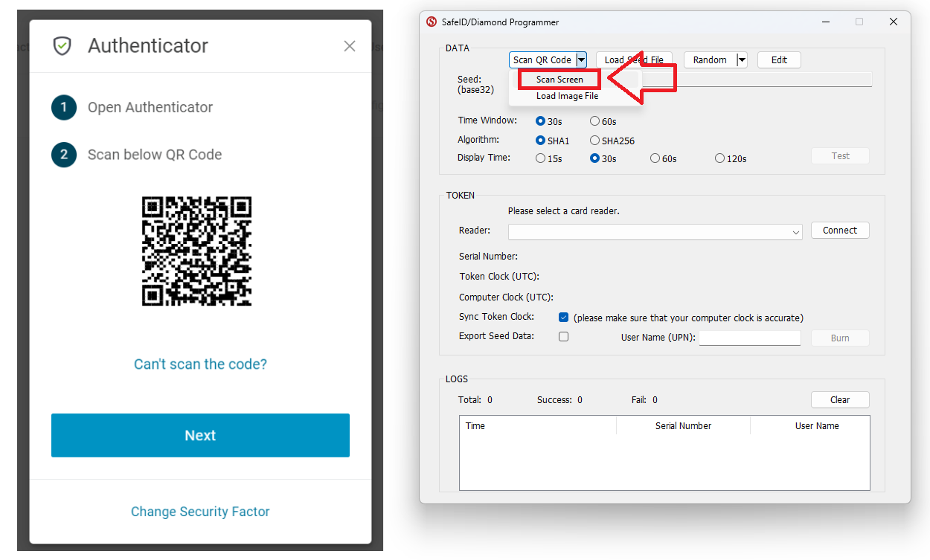Click the Connect button
Screen dimensions: 930x560
(x=840, y=231)
